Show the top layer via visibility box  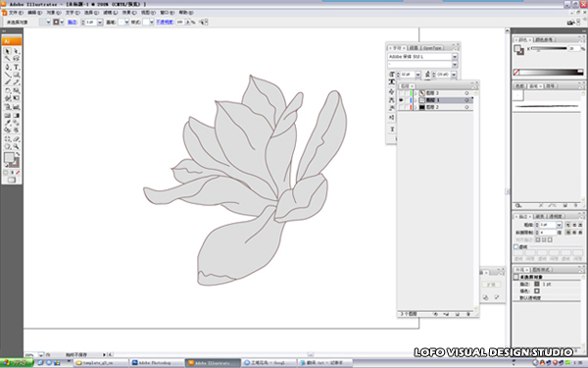pos(401,93)
